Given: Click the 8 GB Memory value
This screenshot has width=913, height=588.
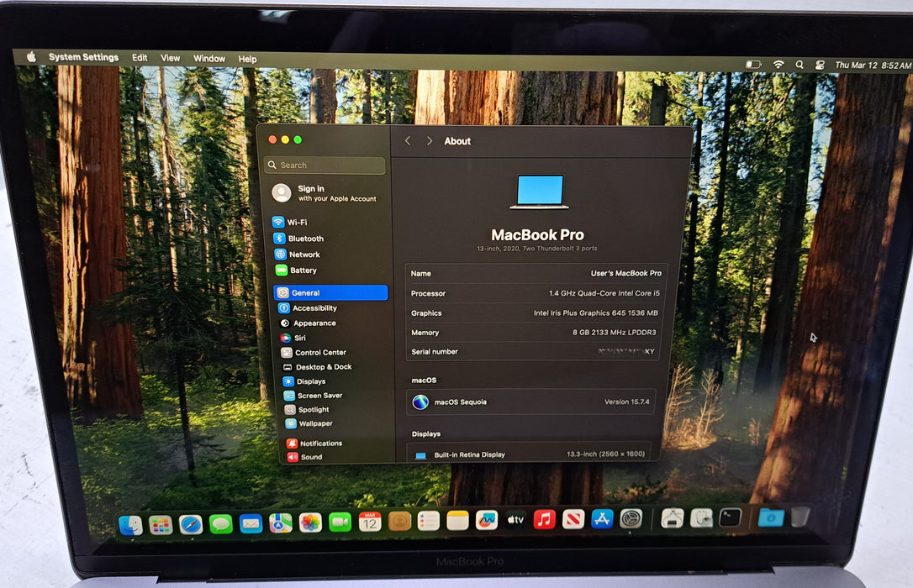Looking at the screenshot, I should coord(615,333).
